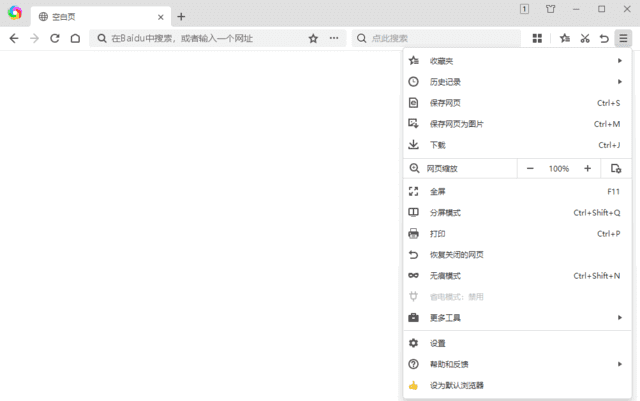Bookmark page with star icon in address bar
This screenshot has width=640, height=401.
tap(313, 38)
